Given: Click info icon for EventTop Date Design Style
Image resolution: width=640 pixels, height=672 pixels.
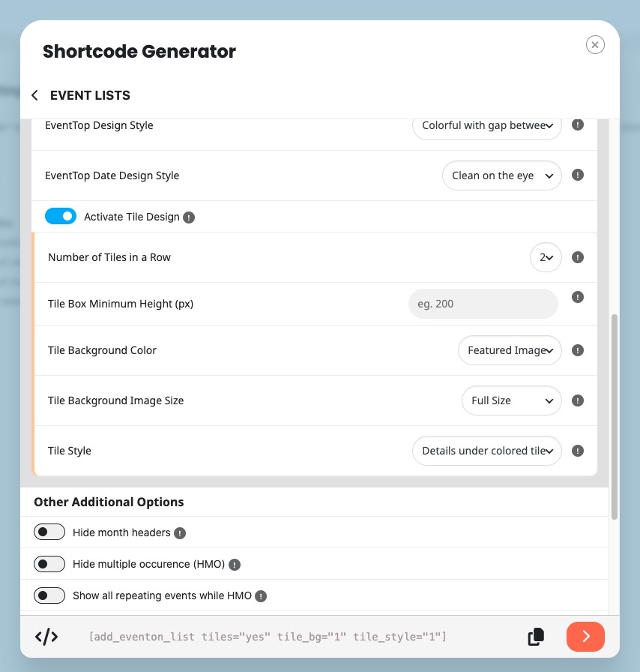Looking at the screenshot, I should click(578, 175).
